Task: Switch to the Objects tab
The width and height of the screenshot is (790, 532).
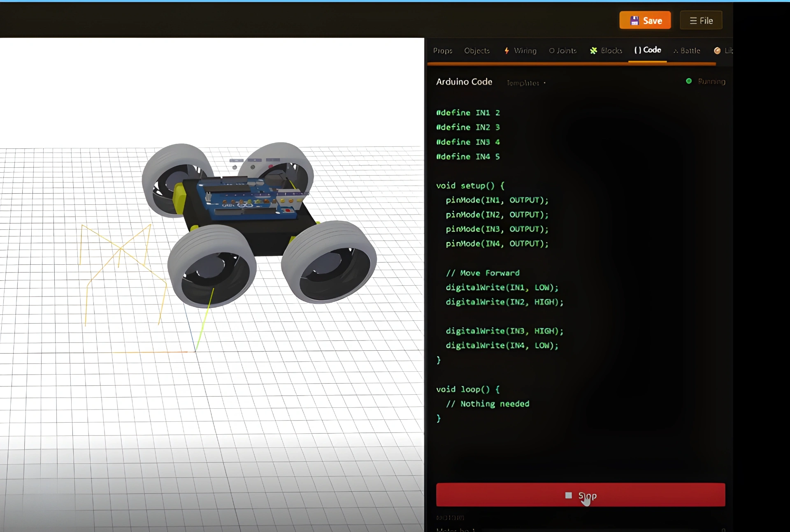Action: 477,51
